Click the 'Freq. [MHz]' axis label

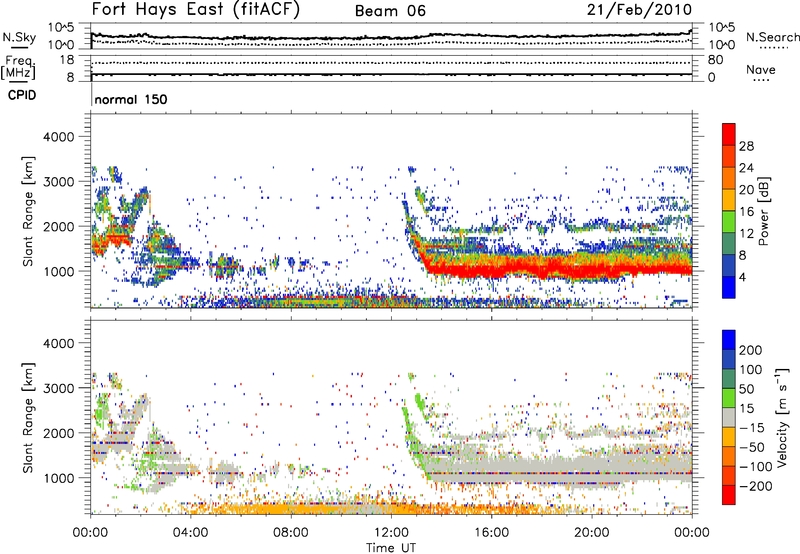(x=18, y=68)
